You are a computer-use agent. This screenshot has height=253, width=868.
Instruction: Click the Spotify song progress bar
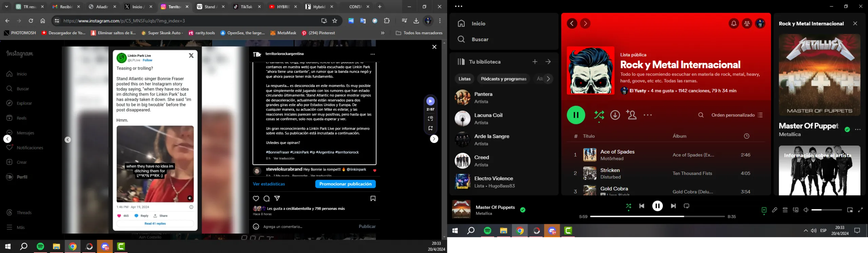[x=657, y=217]
